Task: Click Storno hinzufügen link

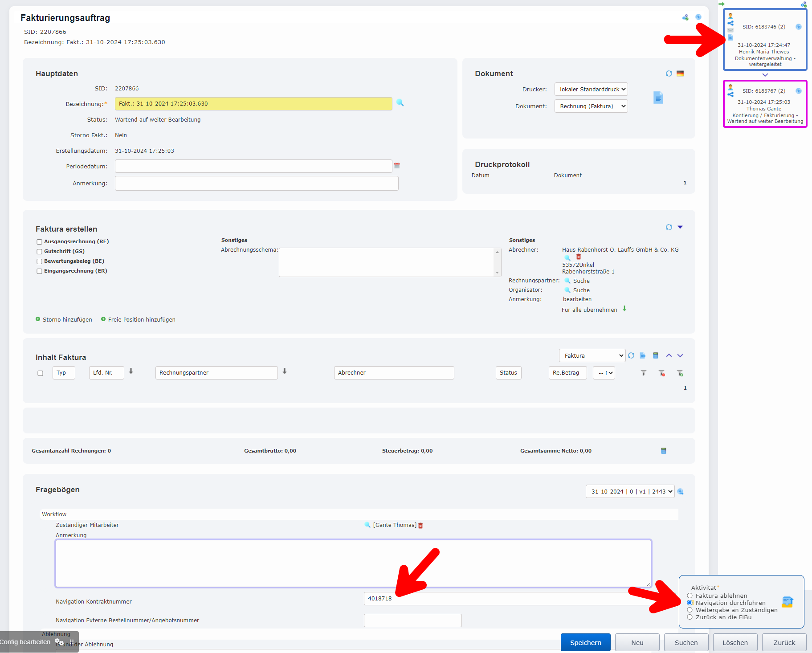Action: pos(67,320)
